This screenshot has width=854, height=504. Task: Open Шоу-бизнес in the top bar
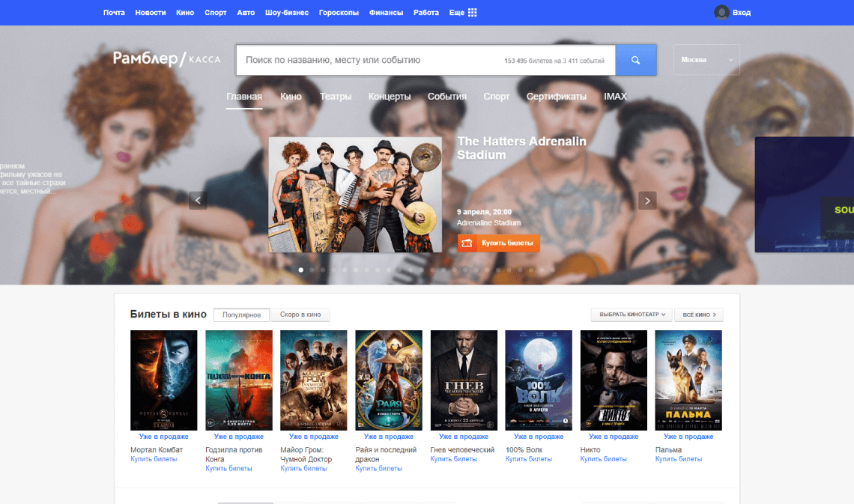tap(286, 13)
